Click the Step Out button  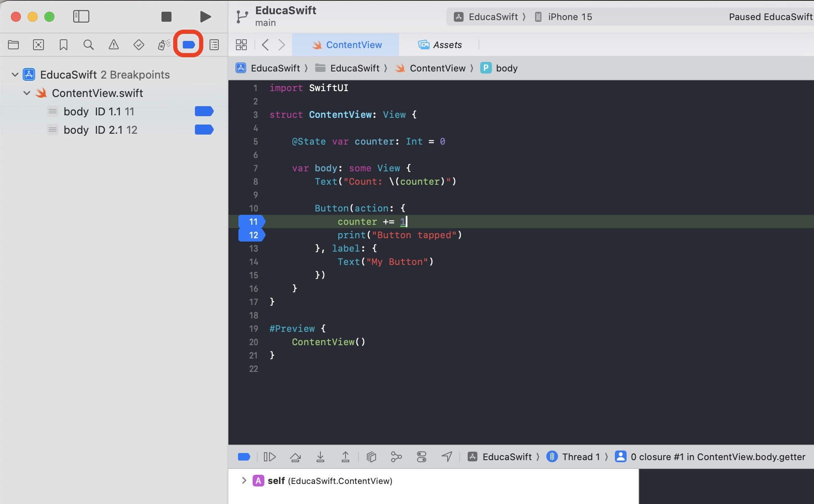pos(346,457)
